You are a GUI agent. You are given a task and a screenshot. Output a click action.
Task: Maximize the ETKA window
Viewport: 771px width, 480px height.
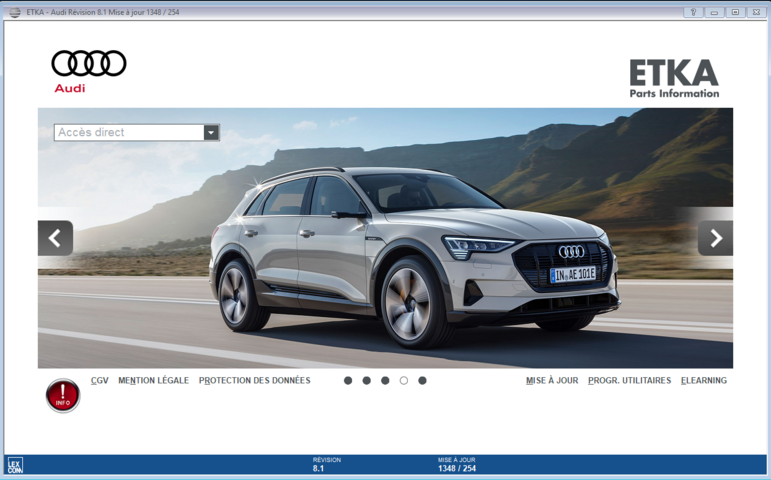tap(735, 12)
